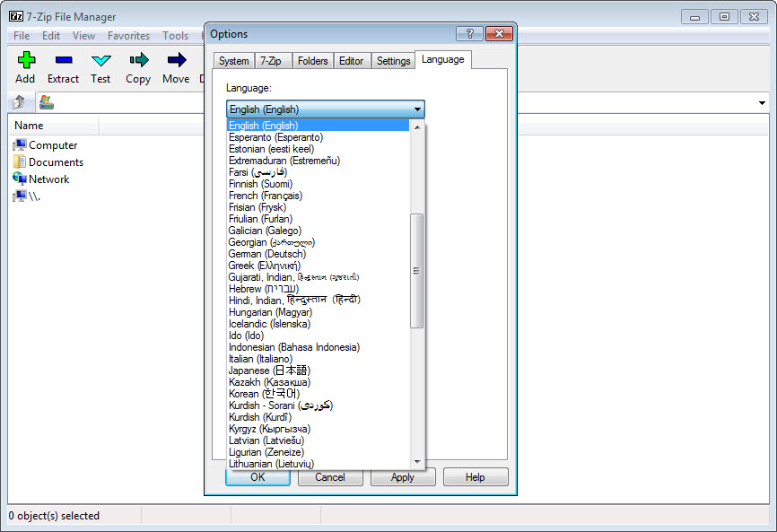This screenshot has height=532, width=777.
Task: Click the Computer icon in file list
Action: click(x=20, y=144)
